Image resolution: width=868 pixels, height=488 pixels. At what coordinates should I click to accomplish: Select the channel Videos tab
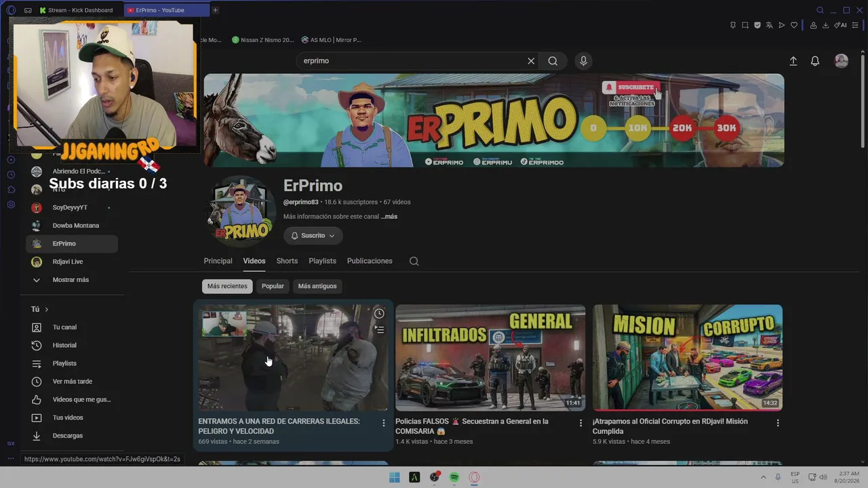[x=254, y=261]
